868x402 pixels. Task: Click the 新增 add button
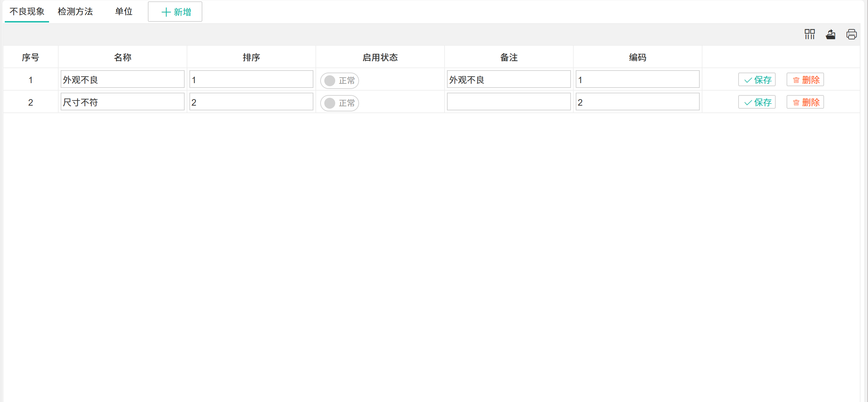point(175,12)
